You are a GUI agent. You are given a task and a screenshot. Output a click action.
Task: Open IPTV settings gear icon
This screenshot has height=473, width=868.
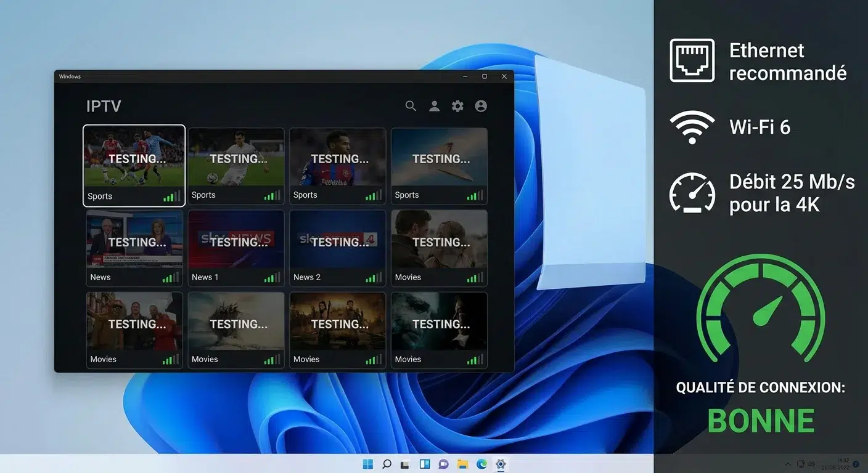457,106
